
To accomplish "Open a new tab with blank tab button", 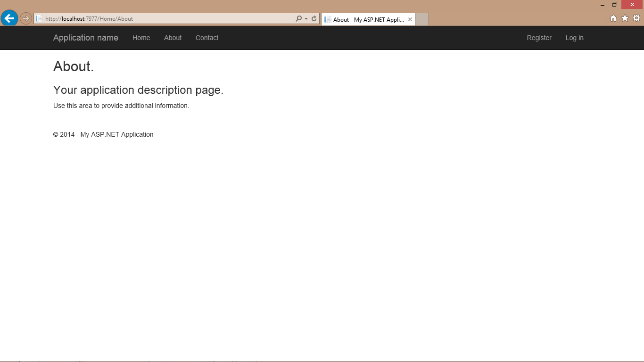I will click(422, 19).
